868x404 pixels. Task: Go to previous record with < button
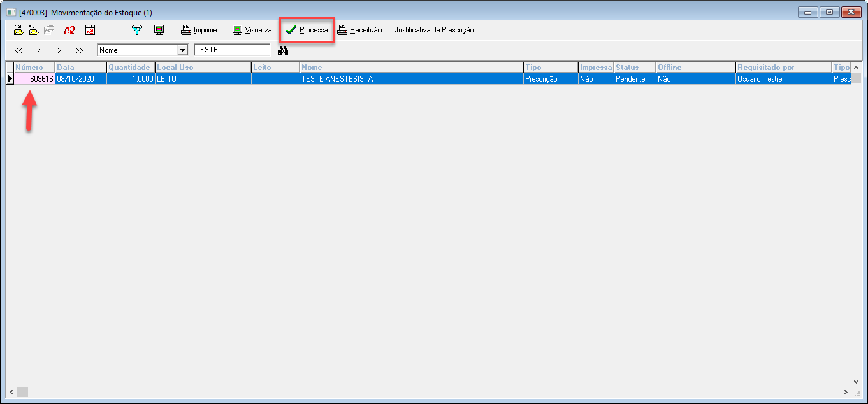(x=39, y=50)
